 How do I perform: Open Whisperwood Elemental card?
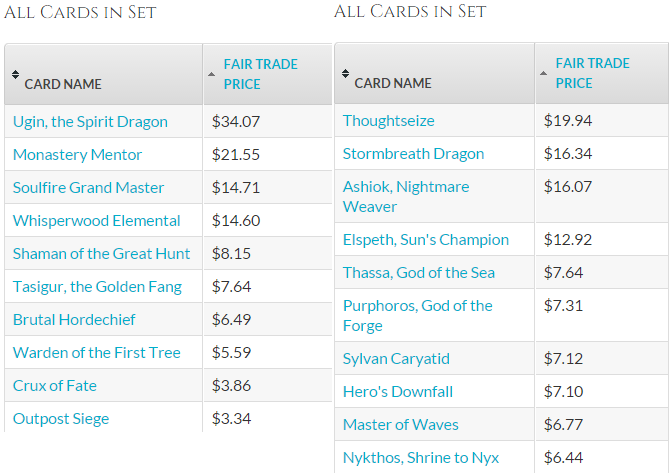(96, 221)
